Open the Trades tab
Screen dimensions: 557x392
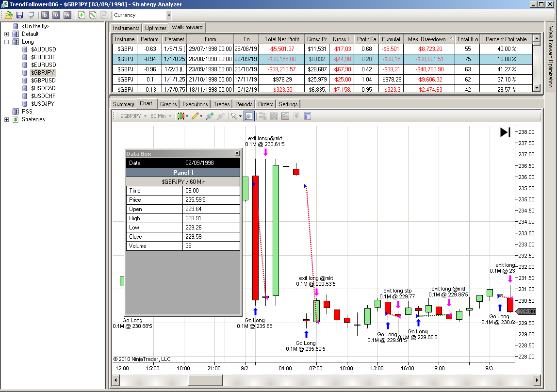coord(221,104)
